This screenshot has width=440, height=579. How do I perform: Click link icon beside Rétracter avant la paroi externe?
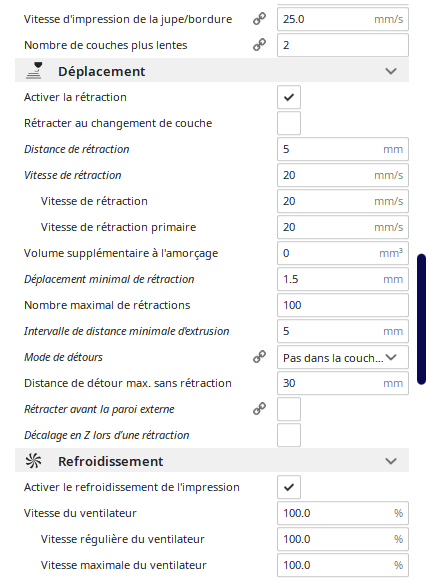point(259,409)
